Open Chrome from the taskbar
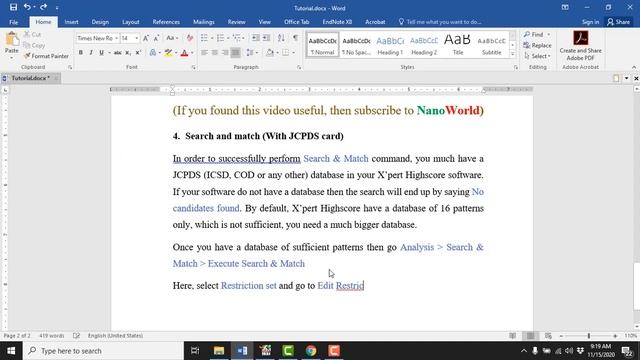 tap(311, 351)
